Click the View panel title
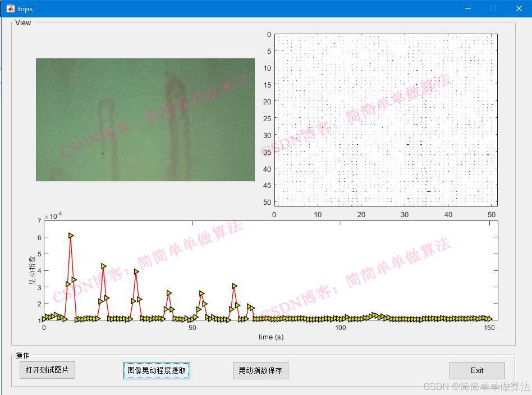This screenshot has width=532, height=395. pyautogui.click(x=23, y=23)
